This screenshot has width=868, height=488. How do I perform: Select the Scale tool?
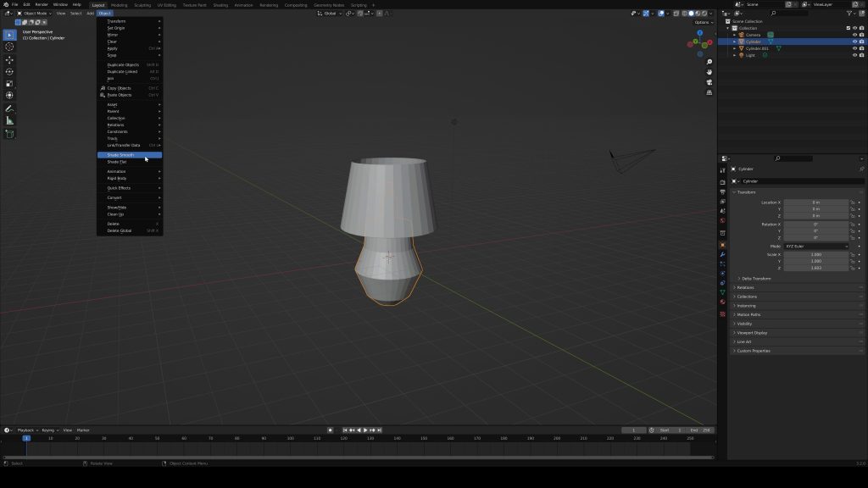[9, 83]
